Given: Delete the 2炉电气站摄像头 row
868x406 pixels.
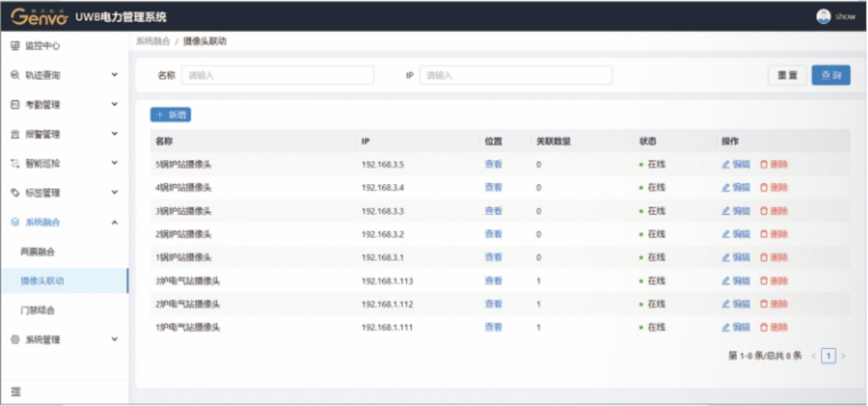Looking at the screenshot, I should [x=774, y=304].
